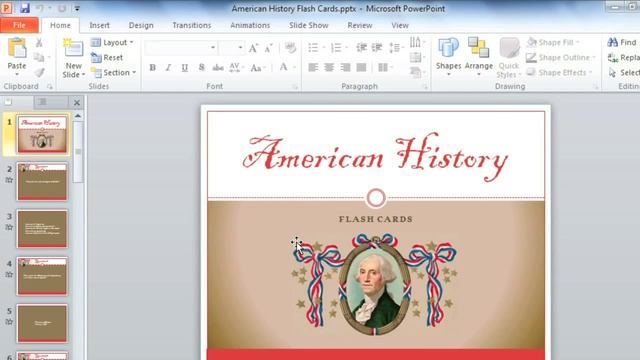The image size is (640, 360).
Task: Toggle Italic formatting
Action: point(168,67)
